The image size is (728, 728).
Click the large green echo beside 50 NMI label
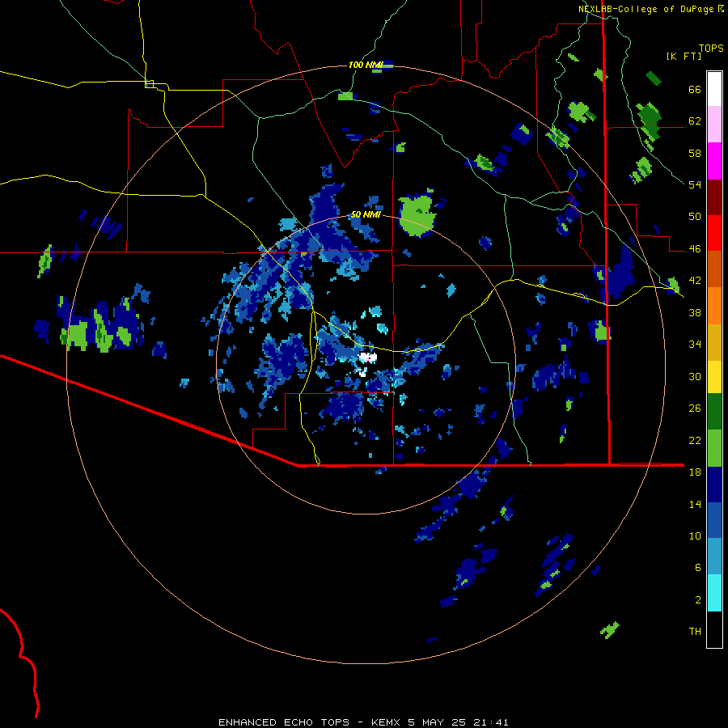(417, 215)
